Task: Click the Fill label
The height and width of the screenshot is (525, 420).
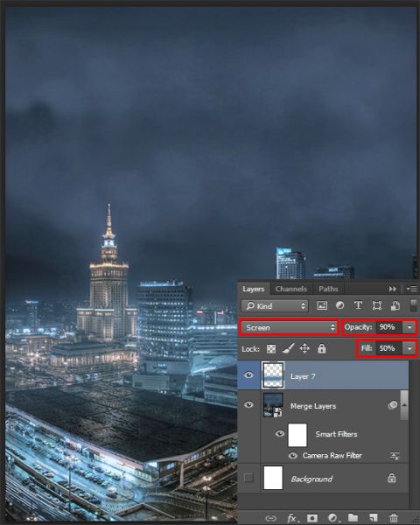Action: tap(367, 348)
